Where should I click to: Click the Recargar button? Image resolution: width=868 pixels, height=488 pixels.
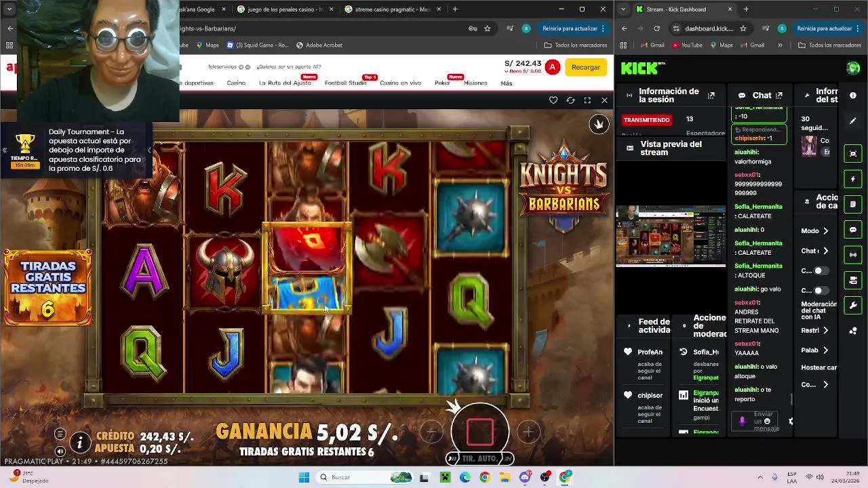pos(585,67)
